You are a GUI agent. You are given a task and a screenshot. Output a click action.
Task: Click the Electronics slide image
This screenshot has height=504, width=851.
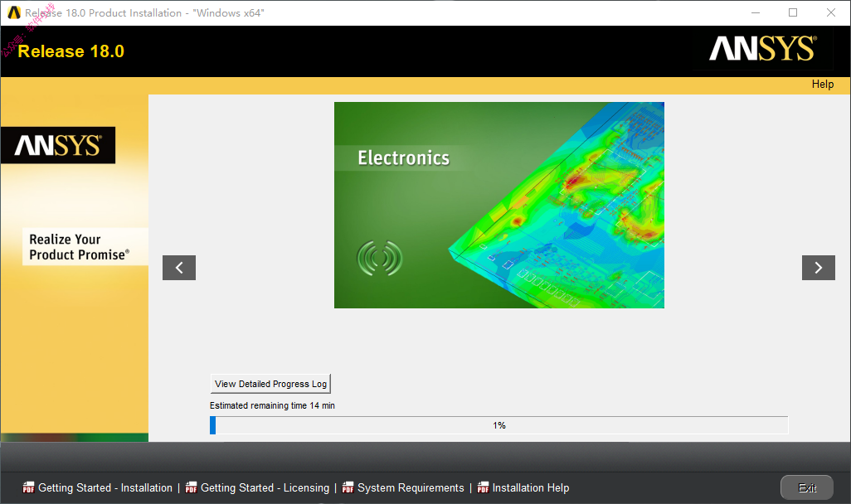(499, 205)
